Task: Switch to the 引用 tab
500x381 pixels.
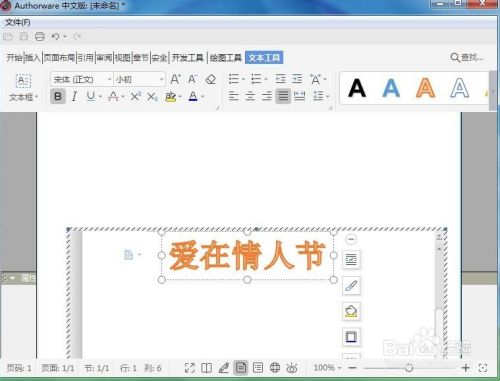Action: pos(85,58)
